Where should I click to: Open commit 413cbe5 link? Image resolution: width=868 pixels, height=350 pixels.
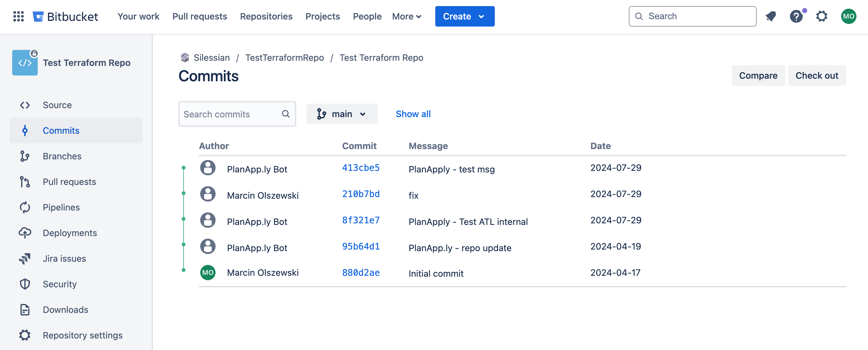360,168
